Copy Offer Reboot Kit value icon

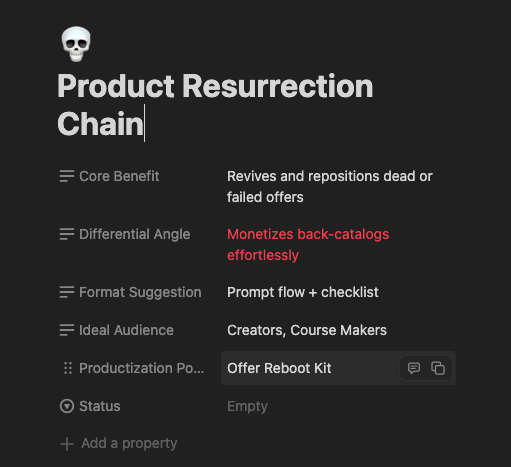coord(438,368)
